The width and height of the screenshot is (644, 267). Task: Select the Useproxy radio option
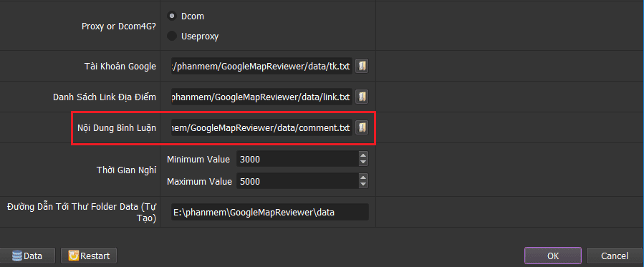[x=172, y=36]
